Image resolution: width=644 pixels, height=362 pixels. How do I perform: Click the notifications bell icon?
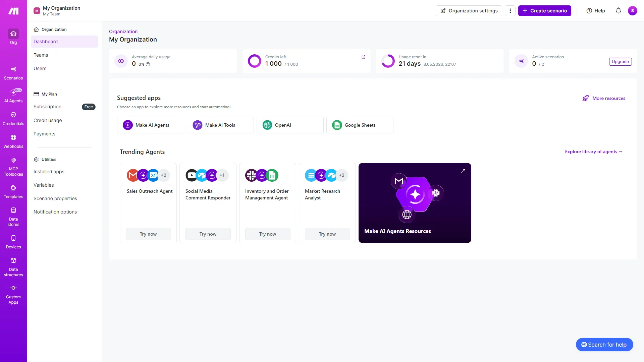click(x=618, y=11)
